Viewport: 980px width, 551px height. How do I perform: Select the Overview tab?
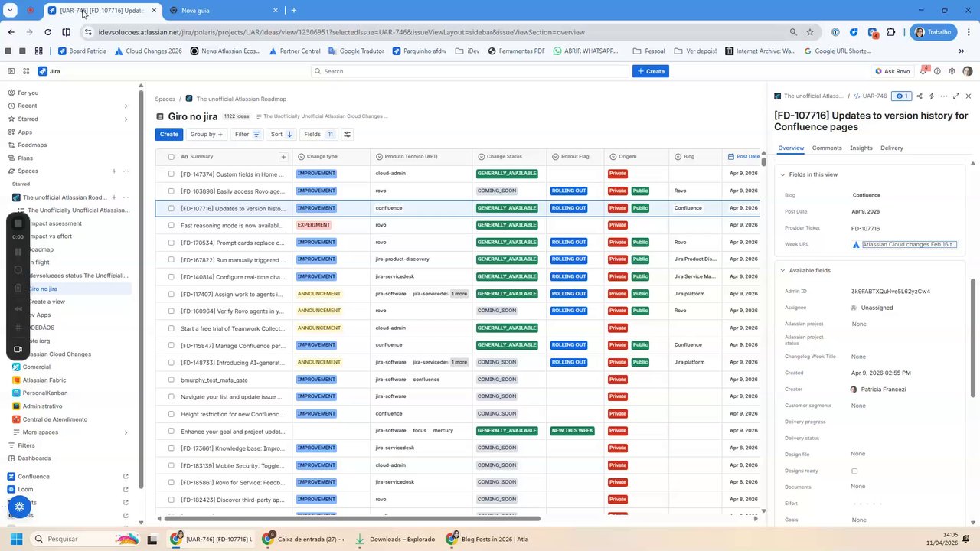point(791,148)
